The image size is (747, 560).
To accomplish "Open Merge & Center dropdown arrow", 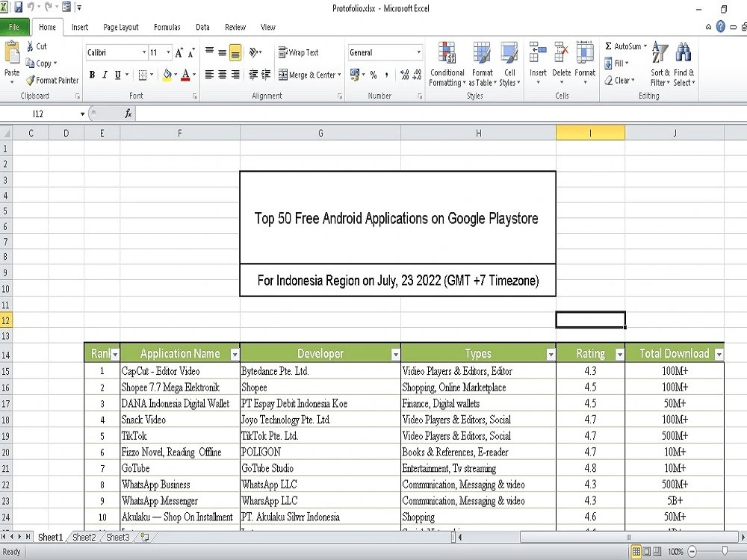I will [x=339, y=75].
